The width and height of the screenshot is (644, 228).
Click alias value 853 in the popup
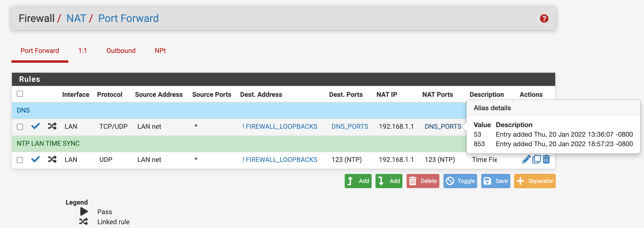pyautogui.click(x=479, y=144)
